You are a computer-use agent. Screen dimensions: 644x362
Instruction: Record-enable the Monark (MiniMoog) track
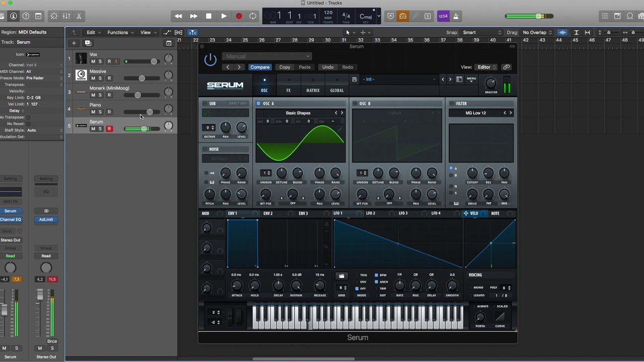(109, 95)
